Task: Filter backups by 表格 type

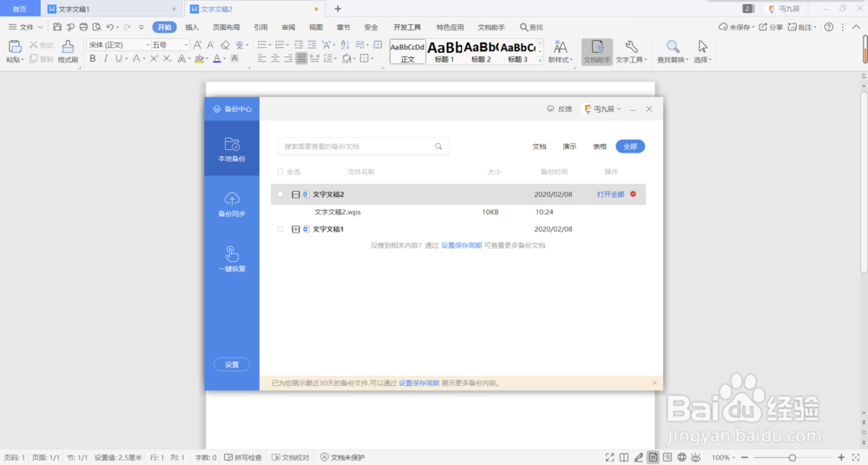Action: [x=600, y=147]
